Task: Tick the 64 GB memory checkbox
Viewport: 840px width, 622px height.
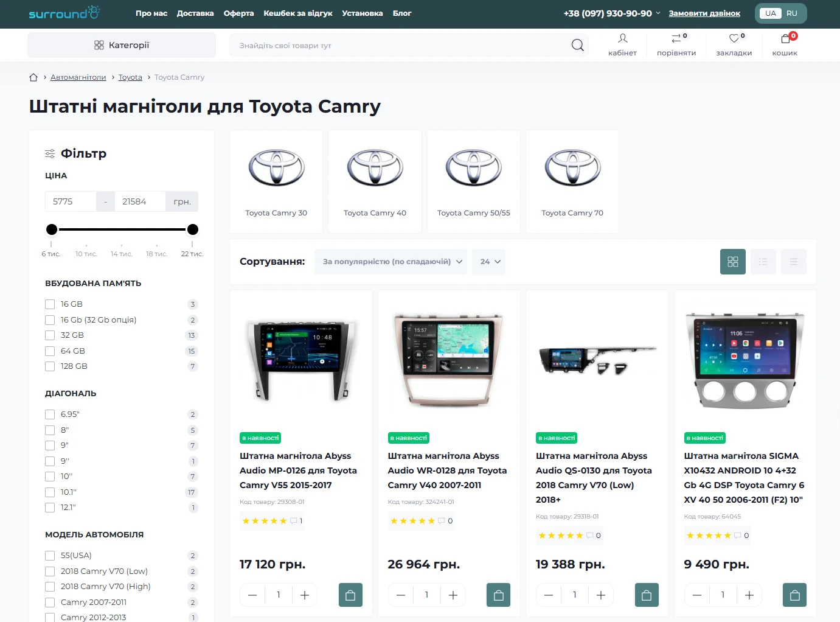Action: (50, 351)
